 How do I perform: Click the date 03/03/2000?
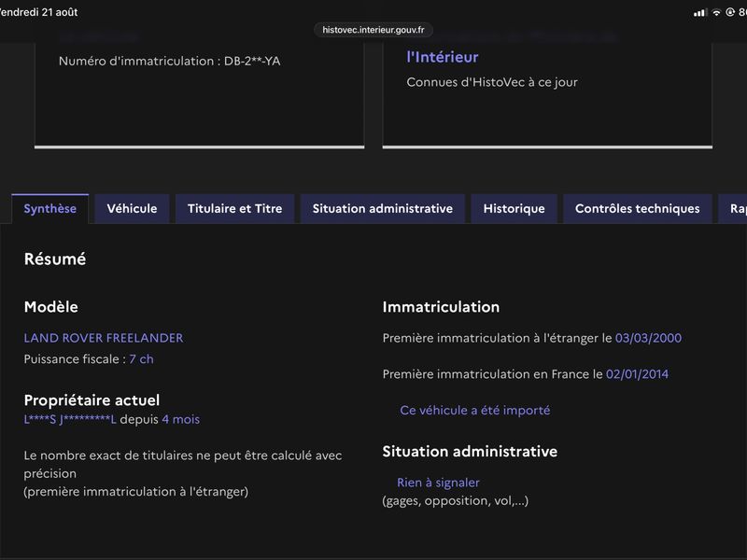pos(648,338)
